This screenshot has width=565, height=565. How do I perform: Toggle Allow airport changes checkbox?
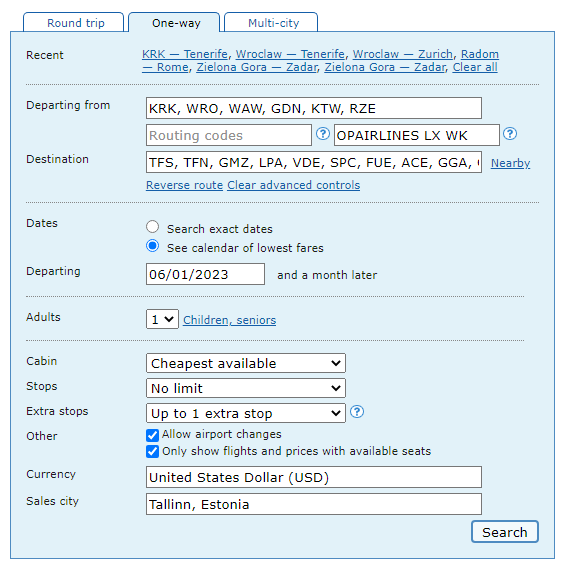click(152, 435)
